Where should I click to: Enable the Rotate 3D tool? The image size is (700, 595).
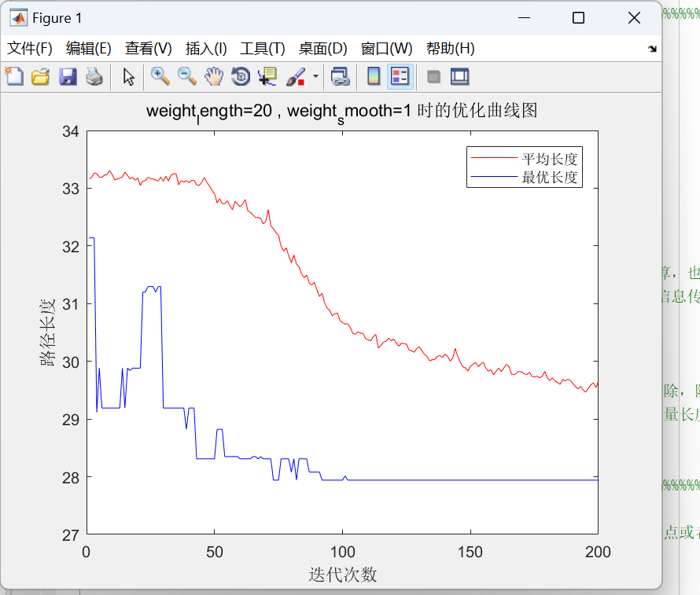coord(240,76)
